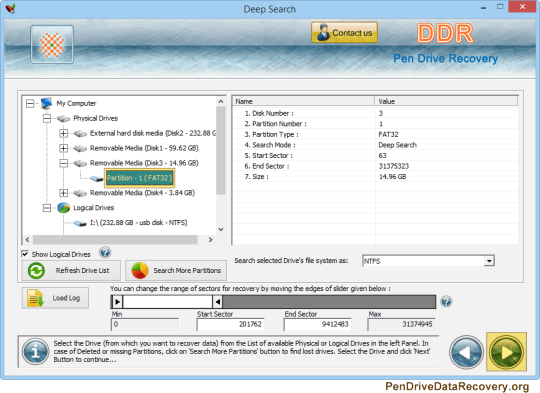The height and width of the screenshot is (393, 540).
Task: Click End Sector field showing 9412483
Action: click(317, 324)
